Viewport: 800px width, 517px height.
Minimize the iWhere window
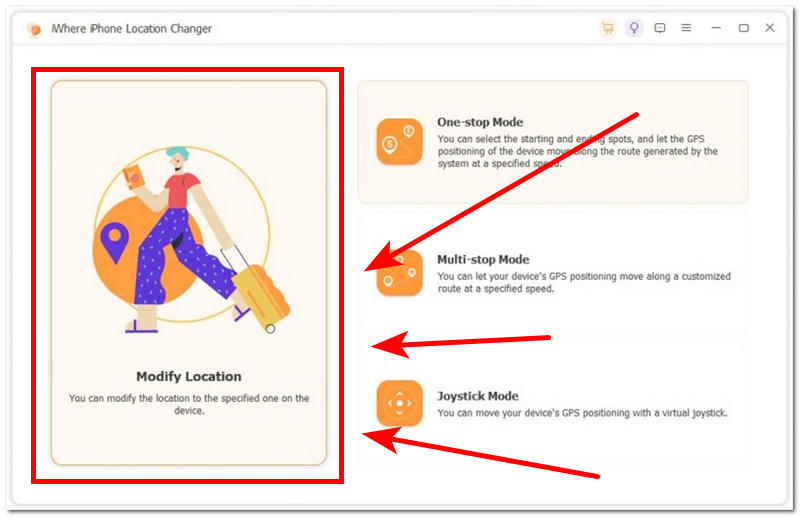(x=716, y=28)
